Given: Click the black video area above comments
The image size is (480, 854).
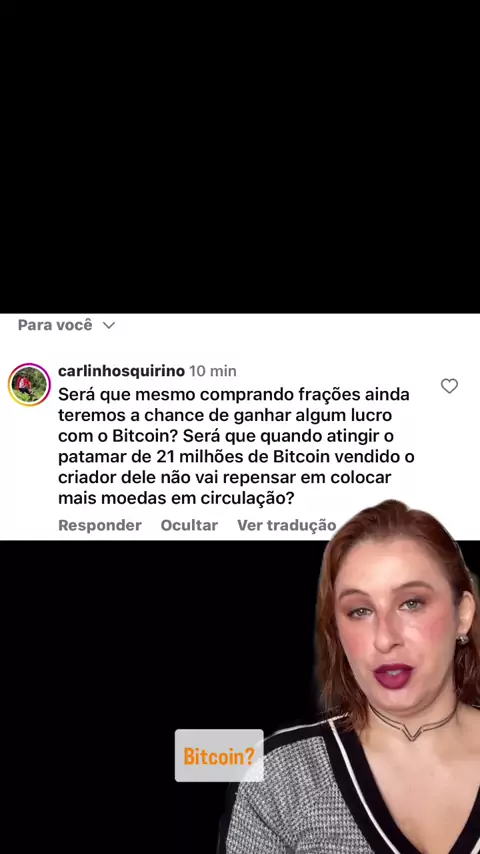Looking at the screenshot, I should click(x=240, y=156).
